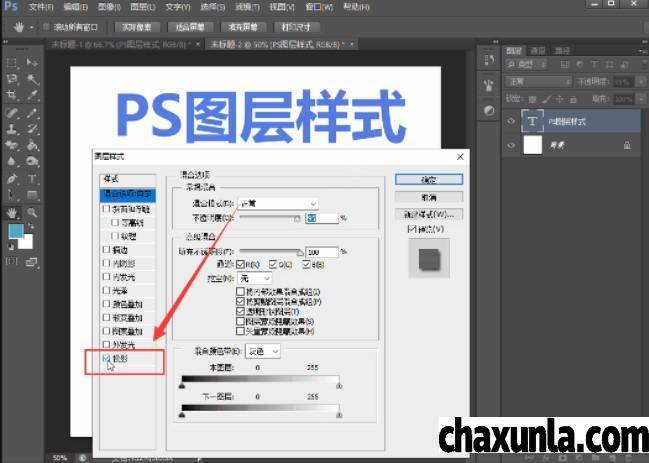Viewport: 649px width, 463px height.
Task: Select the Rectangle shape tool
Action: point(32,195)
